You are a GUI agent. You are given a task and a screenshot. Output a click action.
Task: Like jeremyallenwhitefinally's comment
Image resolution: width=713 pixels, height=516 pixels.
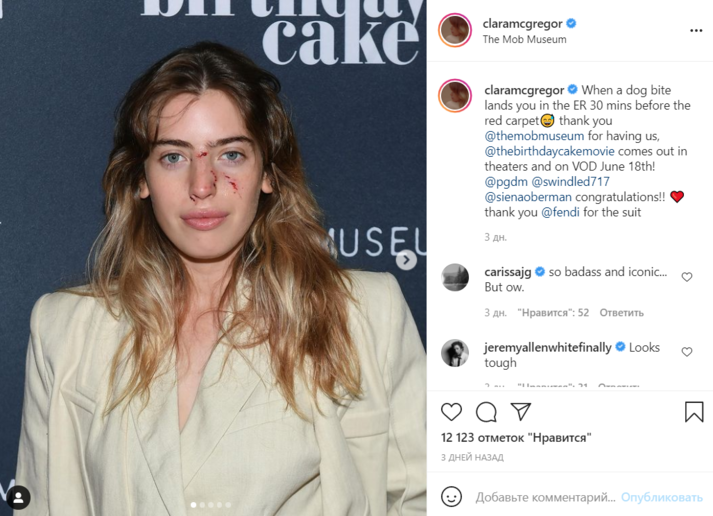click(x=687, y=351)
